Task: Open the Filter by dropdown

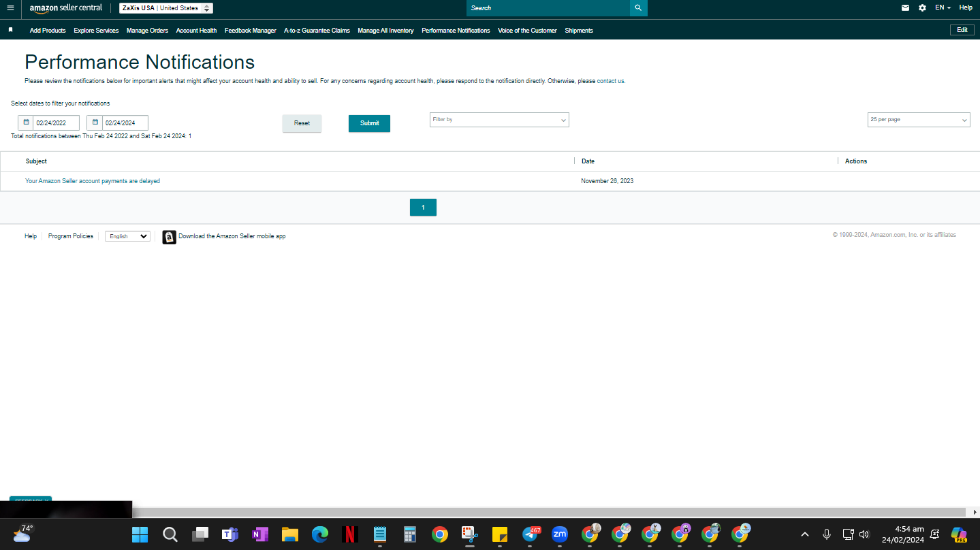Action: pyautogui.click(x=499, y=120)
